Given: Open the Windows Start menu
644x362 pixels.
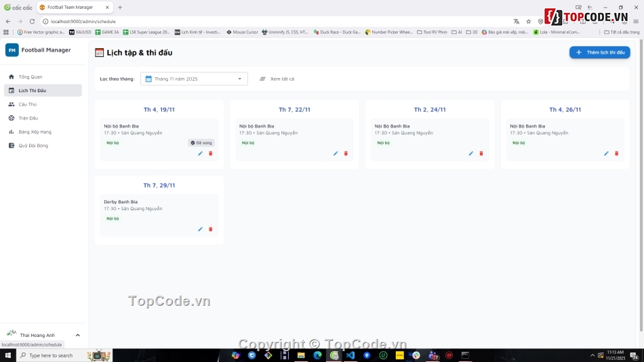Looking at the screenshot, I should click(8, 355).
